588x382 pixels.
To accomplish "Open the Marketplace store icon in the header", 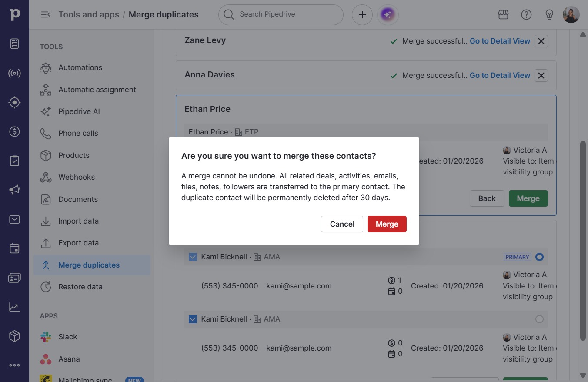I will pos(503,15).
